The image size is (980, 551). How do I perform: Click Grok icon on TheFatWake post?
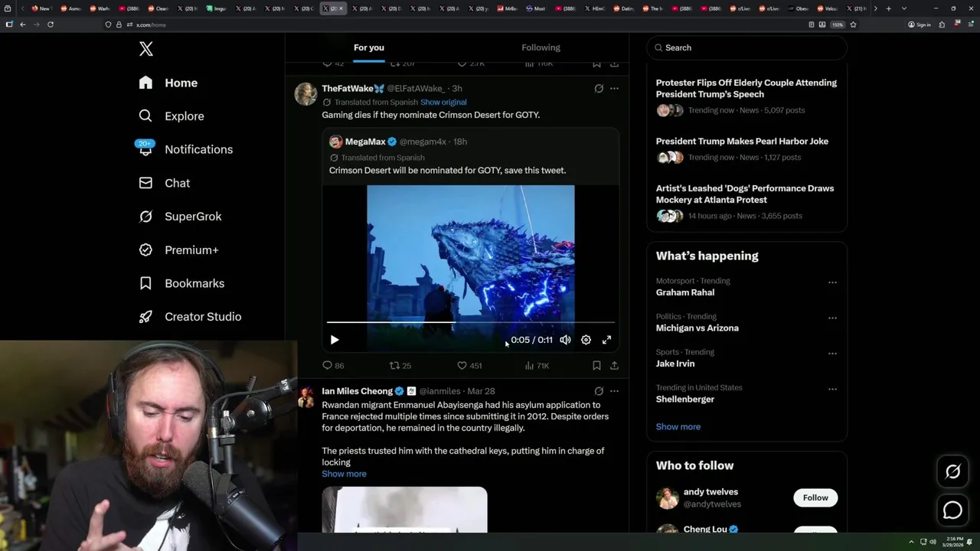(x=599, y=89)
